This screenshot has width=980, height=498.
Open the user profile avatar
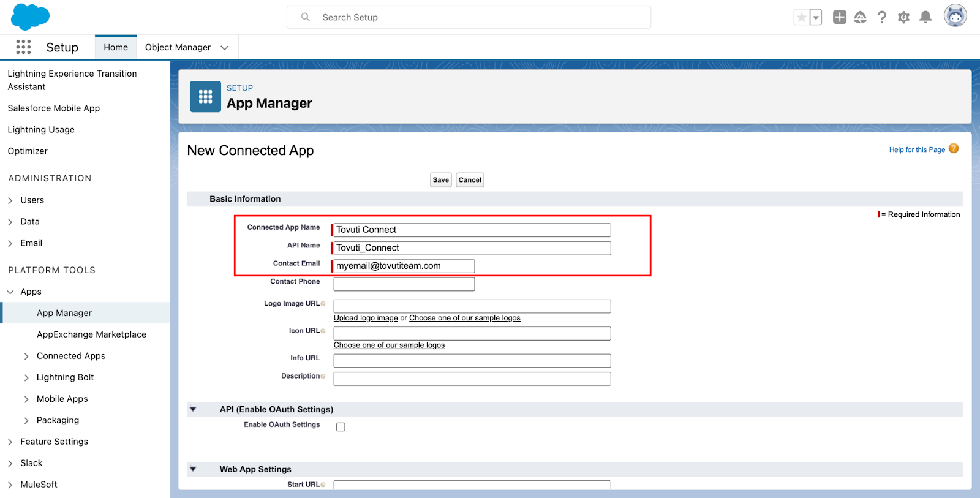click(955, 16)
